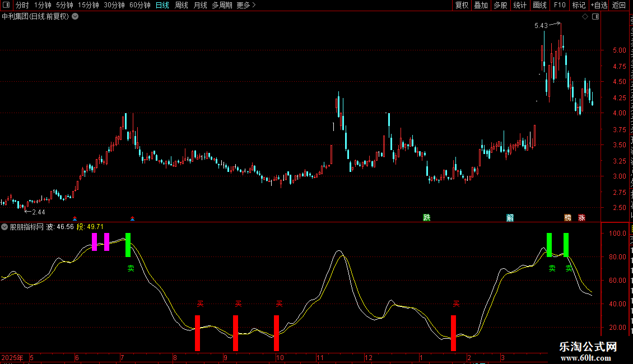Viewport: 633px width, 364px height.
Task: Open 多股 multi-stock view
Action: coord(500,5)
